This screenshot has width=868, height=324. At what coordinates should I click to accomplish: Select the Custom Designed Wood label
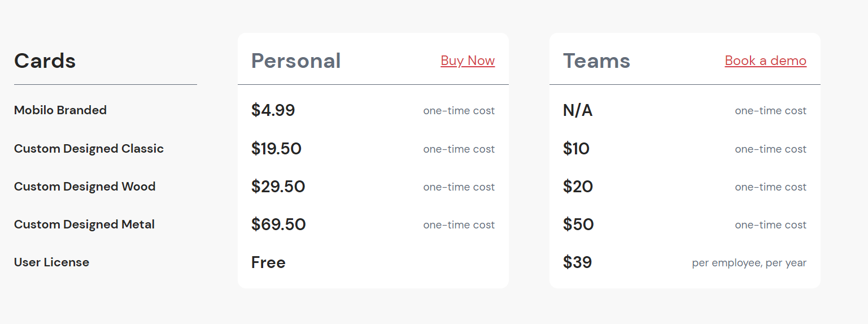pos(85,187)
